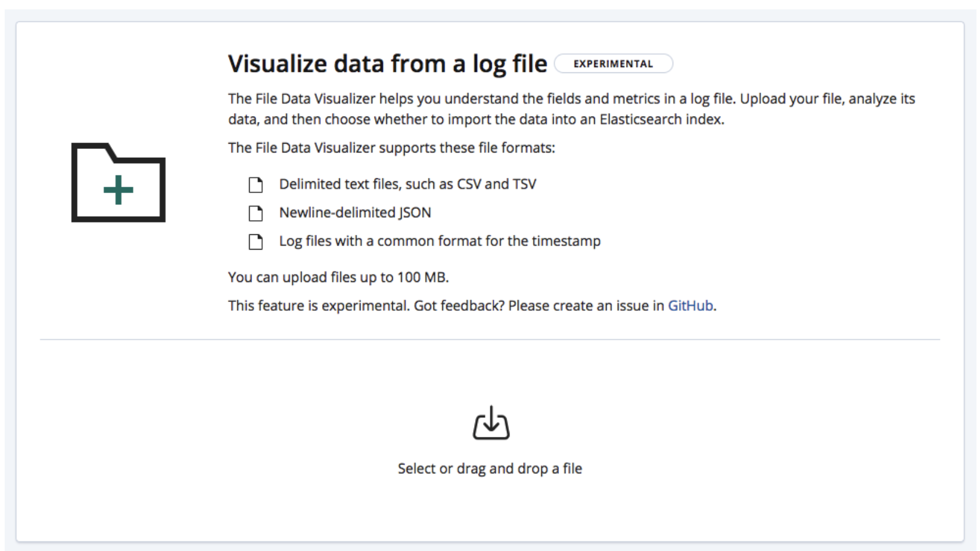The height and width of the screenshot is (551, 980).
Task: Click the horizontal divider line
Action: pos(491,337)
